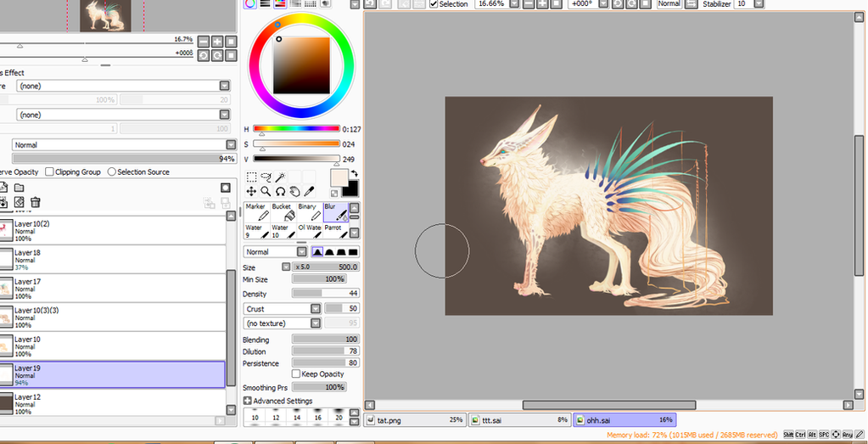
Task: Click the foreground color swatch
Action: [339, 178]
